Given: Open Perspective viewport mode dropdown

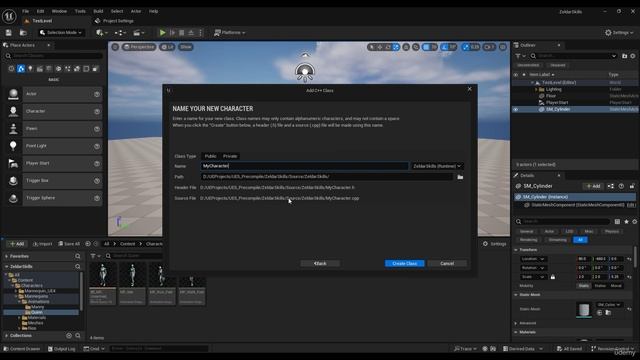Looking at the screenshot, I should [x=139, y=47].
